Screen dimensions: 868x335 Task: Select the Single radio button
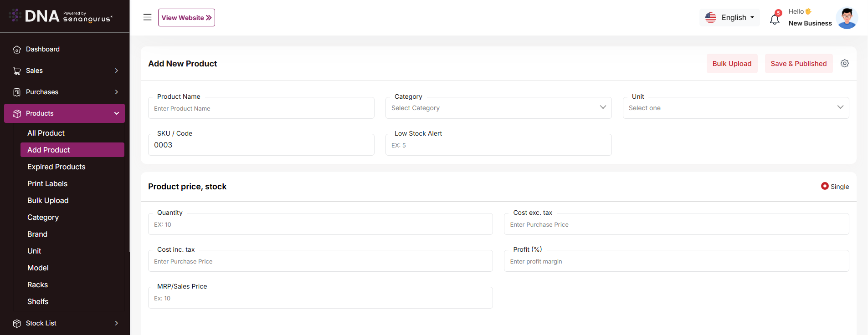[825, 186]
